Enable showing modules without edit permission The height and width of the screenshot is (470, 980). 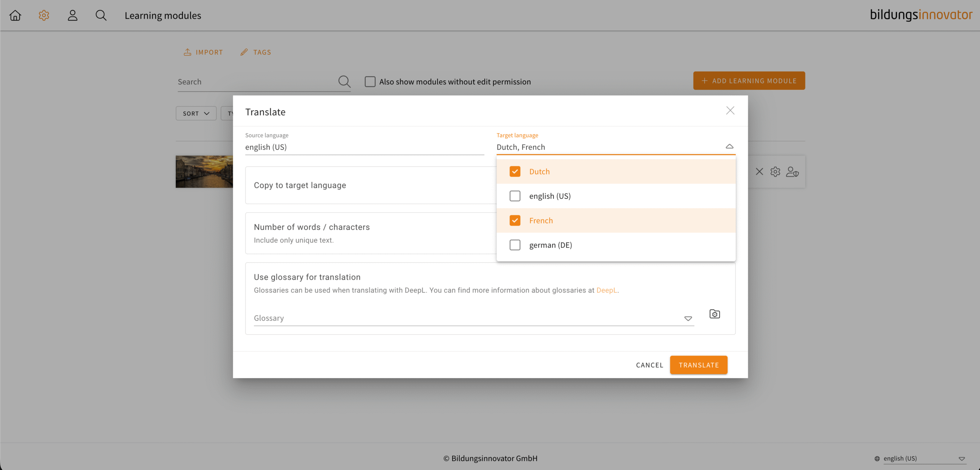370,81
